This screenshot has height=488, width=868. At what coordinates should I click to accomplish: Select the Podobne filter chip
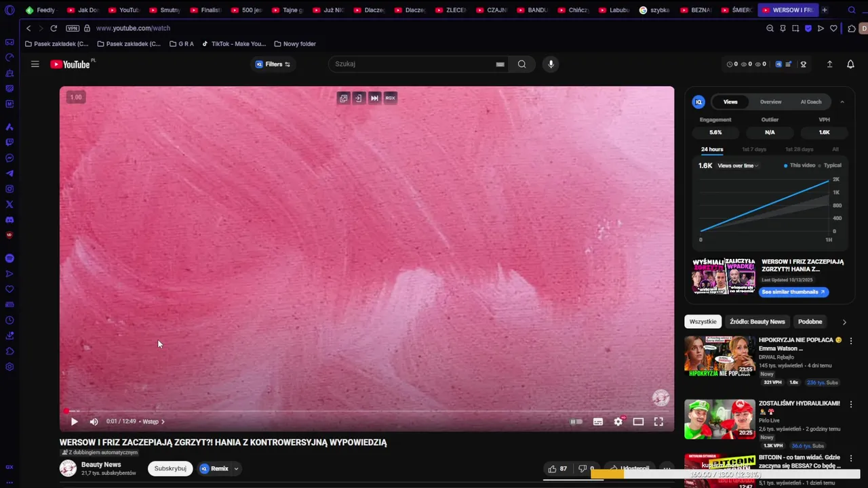point(810,322)
